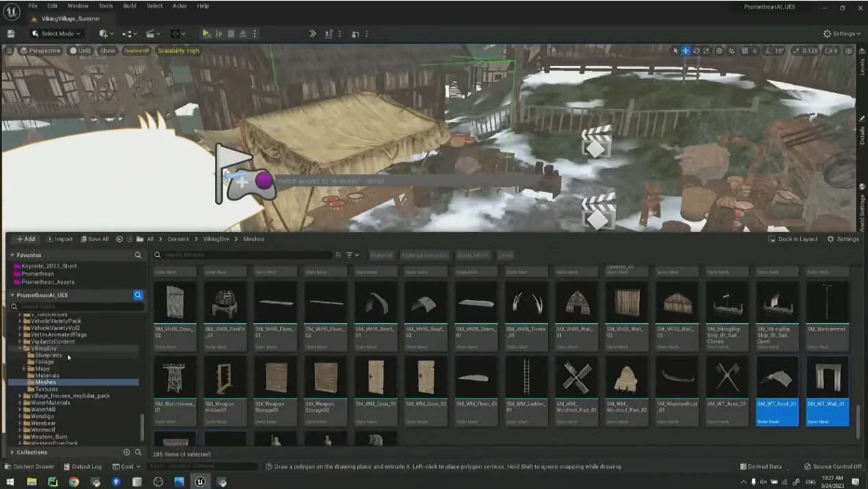
Task: Click the save current level icon
Action: tap(11, 34)
